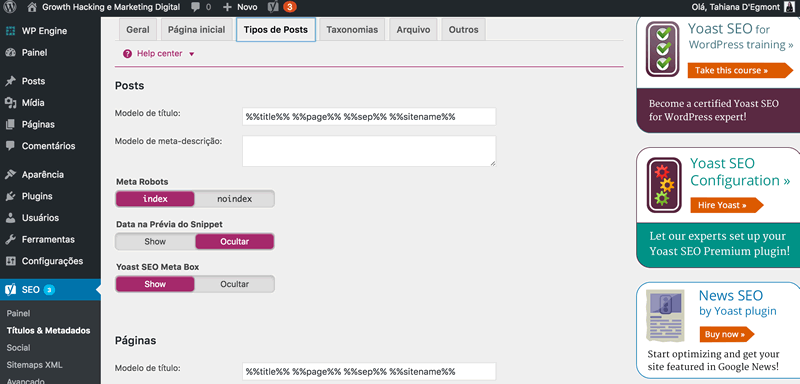
Task: Open the Yoast SEO Configuration heading link
Action: (740, 172)
